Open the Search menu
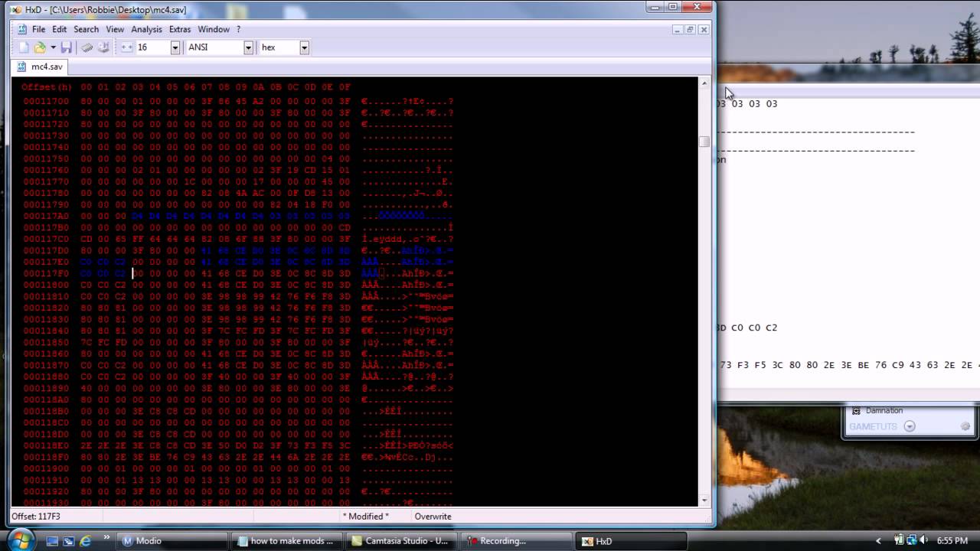The width and height of the screenshot is (980, 551). pos(86,29)
